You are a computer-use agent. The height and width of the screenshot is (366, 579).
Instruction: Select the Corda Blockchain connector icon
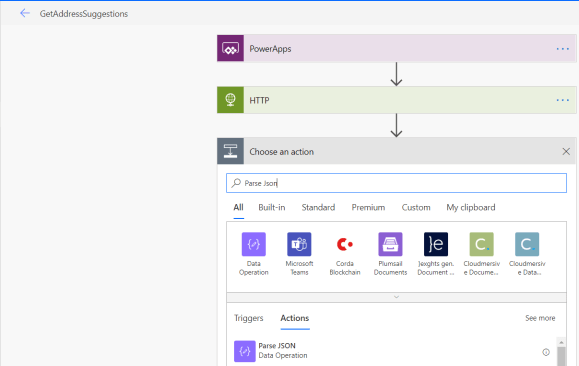coord(345,244)
